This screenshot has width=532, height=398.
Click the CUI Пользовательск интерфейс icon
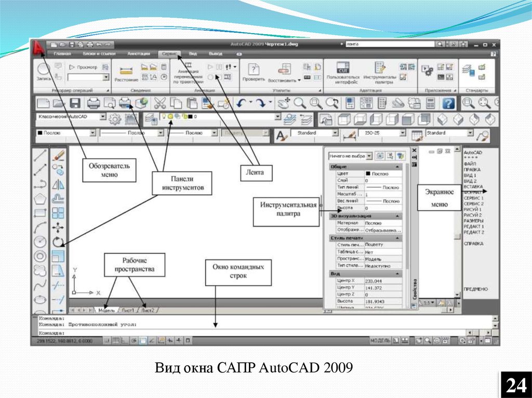(343, 67)
